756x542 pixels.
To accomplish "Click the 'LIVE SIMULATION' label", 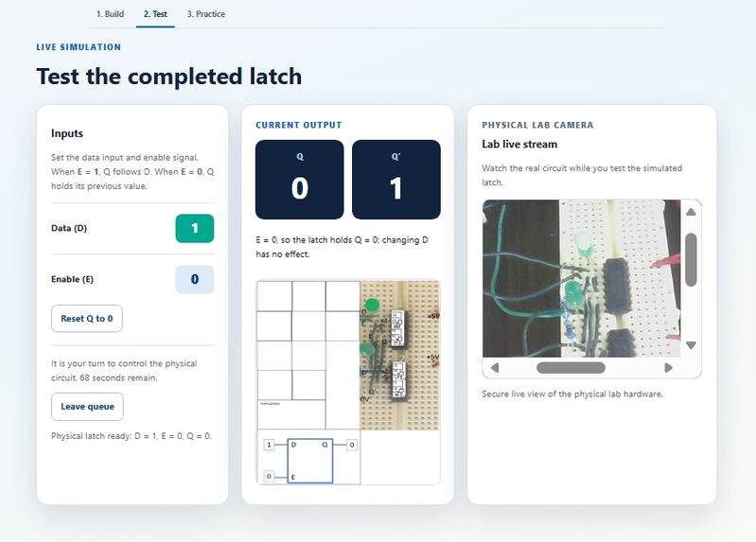I will click(79, 47).
